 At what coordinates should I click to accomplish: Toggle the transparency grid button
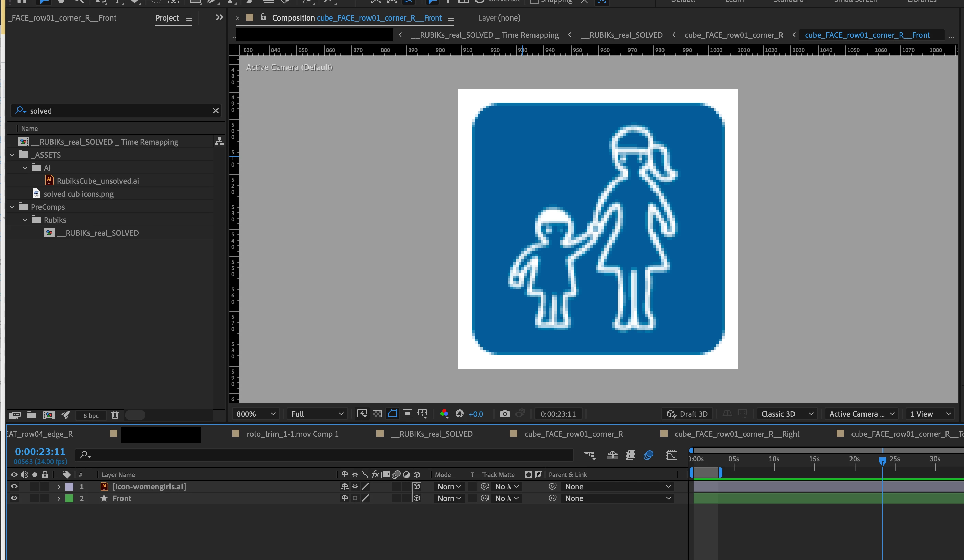[x=377, y=414]
